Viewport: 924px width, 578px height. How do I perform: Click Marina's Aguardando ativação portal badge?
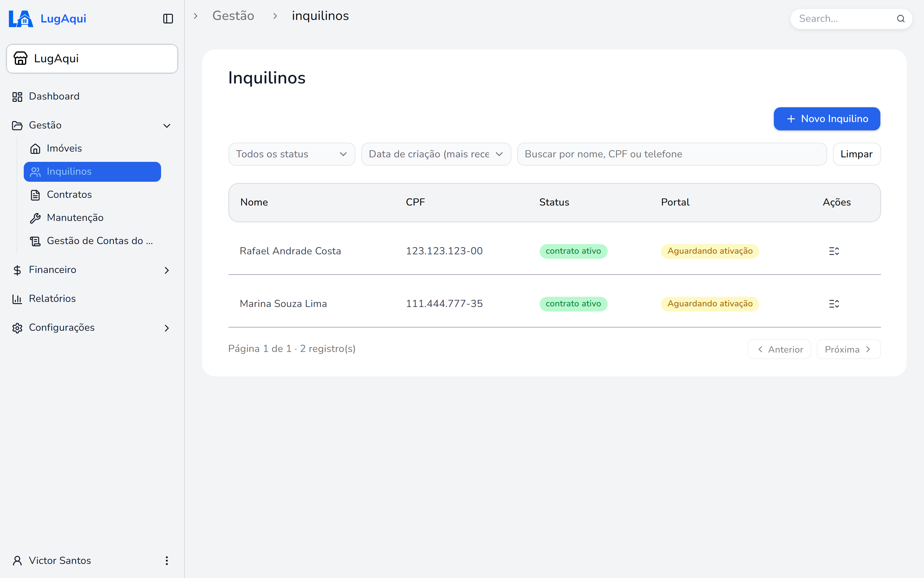tap(710, 304)
